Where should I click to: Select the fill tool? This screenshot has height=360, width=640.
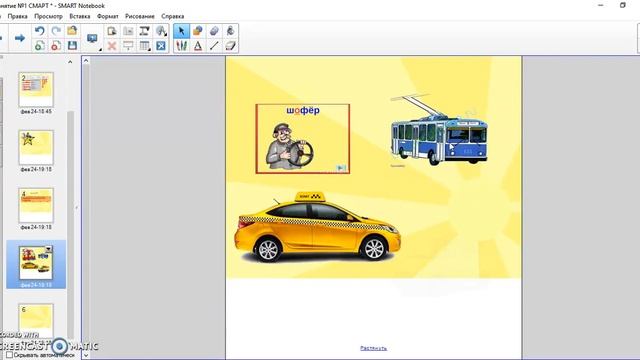click(x=231, y=31)
